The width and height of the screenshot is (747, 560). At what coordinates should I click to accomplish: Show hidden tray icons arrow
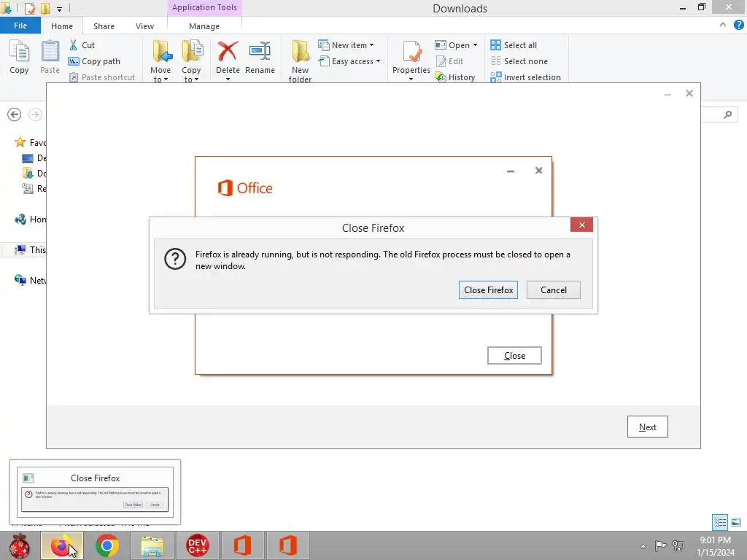tap(643, 546)
